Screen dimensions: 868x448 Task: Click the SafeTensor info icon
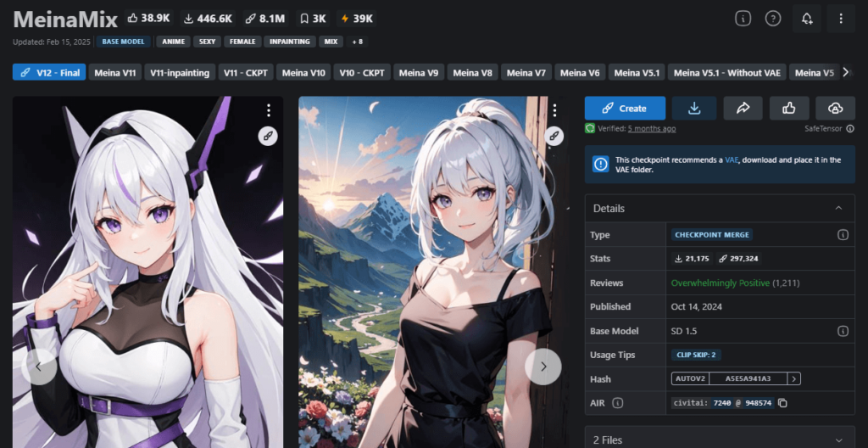(850, 129)
